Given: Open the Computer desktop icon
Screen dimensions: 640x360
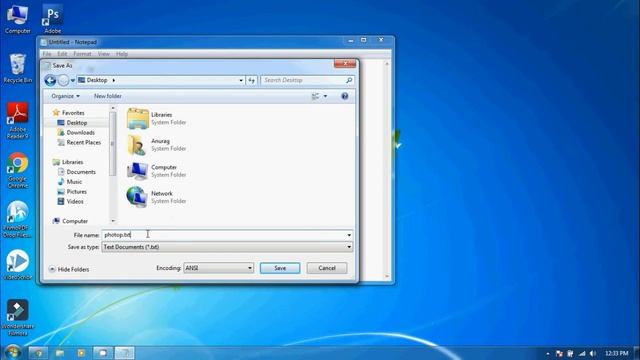Looking at the screenshot, I should [x=18, y=18].
